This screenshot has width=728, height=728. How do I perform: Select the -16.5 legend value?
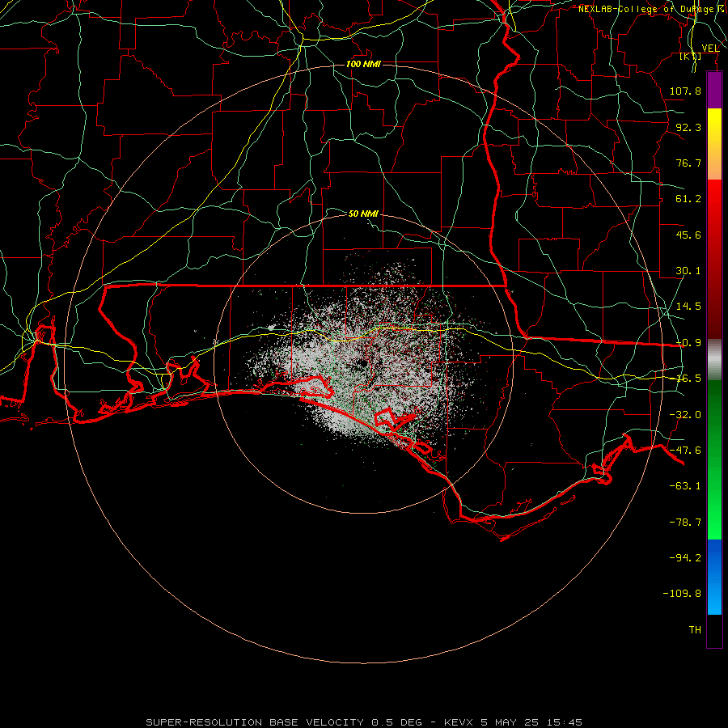[x=688, y=379]
